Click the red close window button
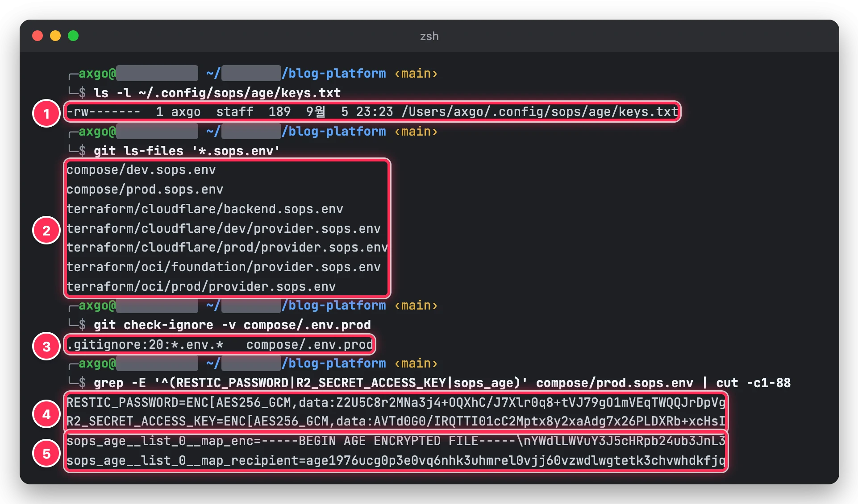 coord(37,36)
